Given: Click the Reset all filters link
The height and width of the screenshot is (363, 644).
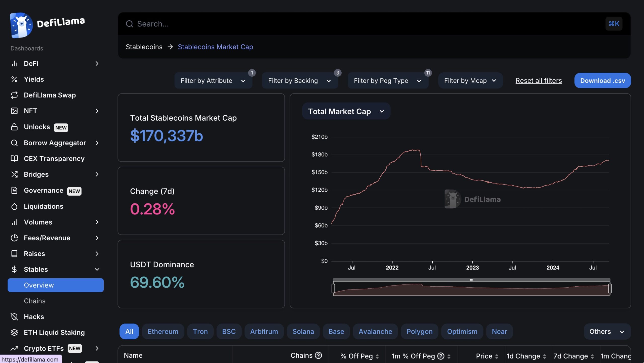Looking at the screenshot, I should [539, 81].
